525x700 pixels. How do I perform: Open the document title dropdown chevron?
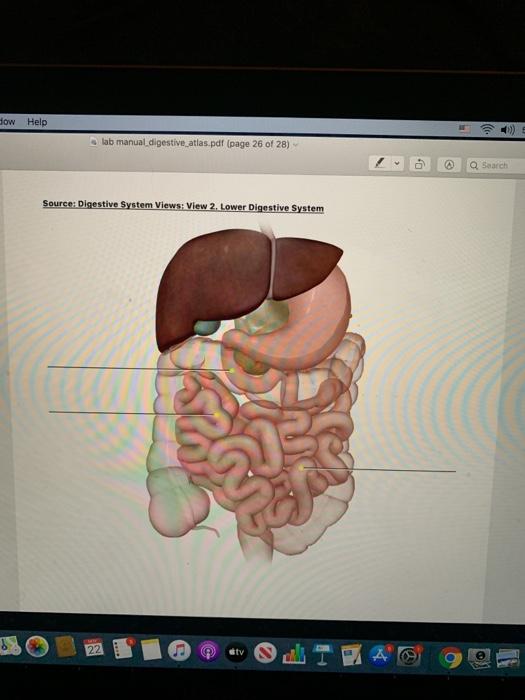[295, 145]
